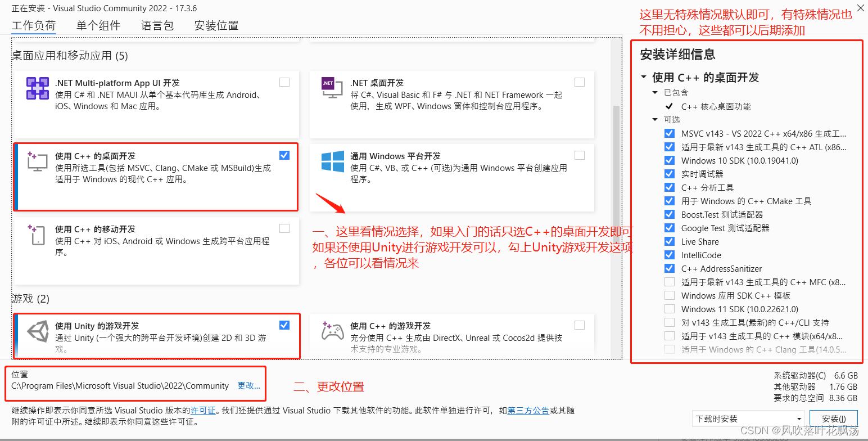Check Windows 应用 SDK C++ 模板 option

[x=670, y=295]
